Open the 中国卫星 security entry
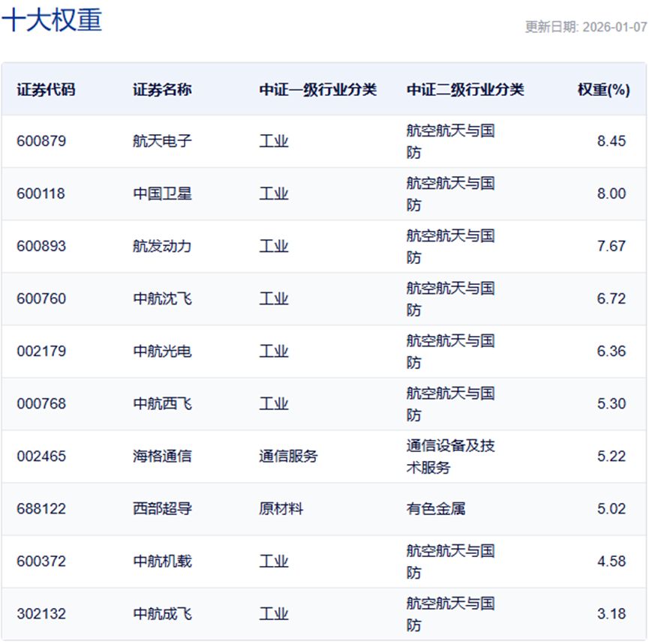 click(x=162, y=193)
